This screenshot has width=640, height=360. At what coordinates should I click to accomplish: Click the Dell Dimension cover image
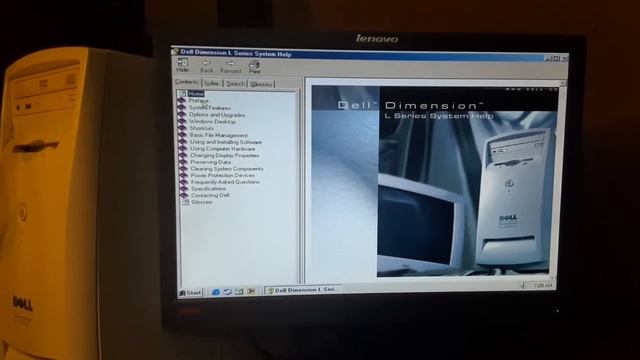pos(434,181)
